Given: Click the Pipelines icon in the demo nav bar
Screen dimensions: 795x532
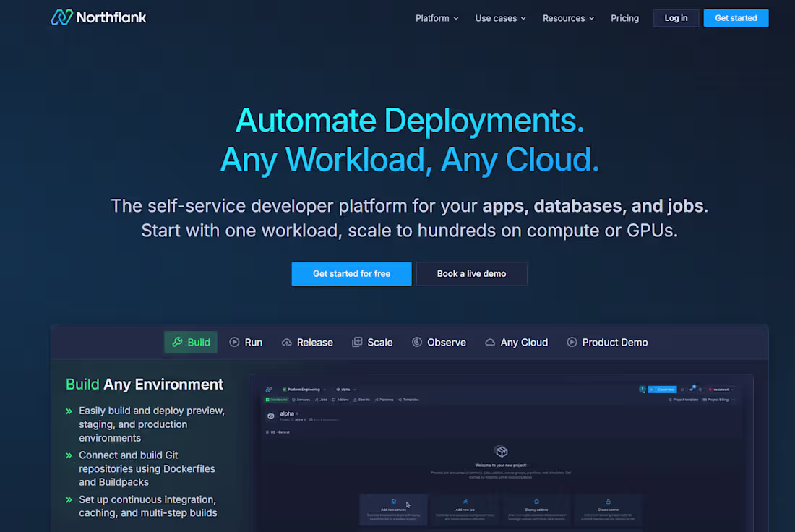Looking at the screenshot, I should pos(376,399).
